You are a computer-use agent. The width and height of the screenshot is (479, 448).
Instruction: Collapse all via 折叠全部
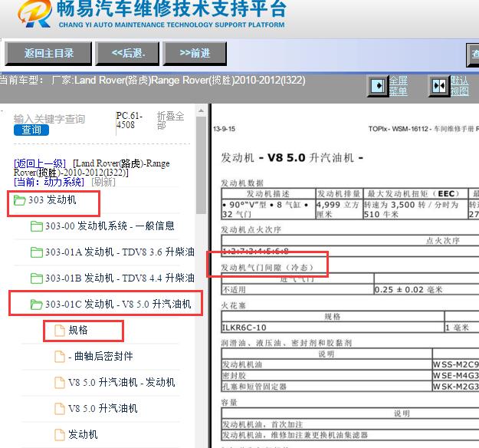[170, 120]
